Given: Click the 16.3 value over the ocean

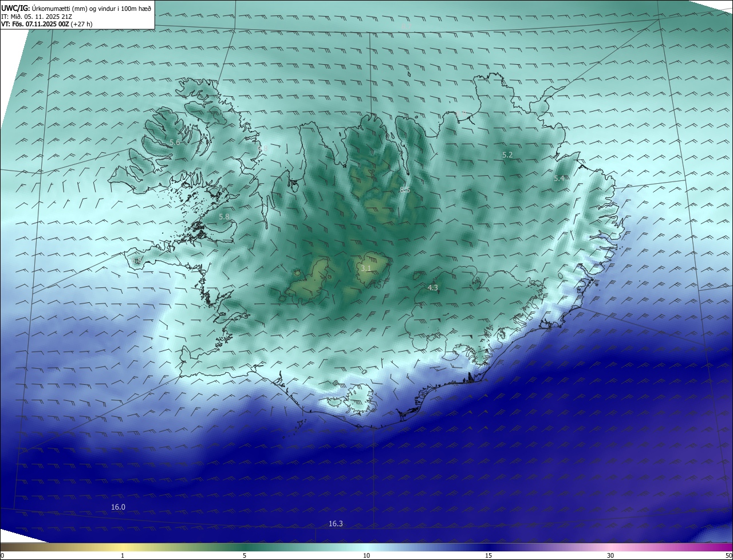Looking at the screenshot, I should click(x=336, y=524).
